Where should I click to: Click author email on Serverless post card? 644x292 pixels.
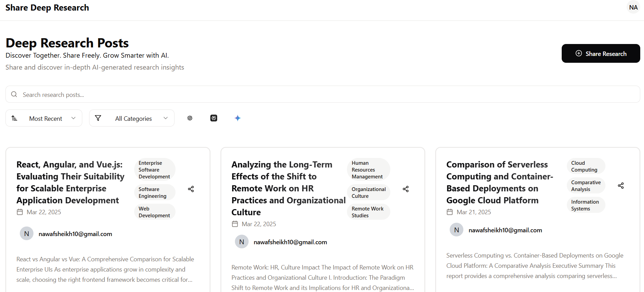[505, 230]
